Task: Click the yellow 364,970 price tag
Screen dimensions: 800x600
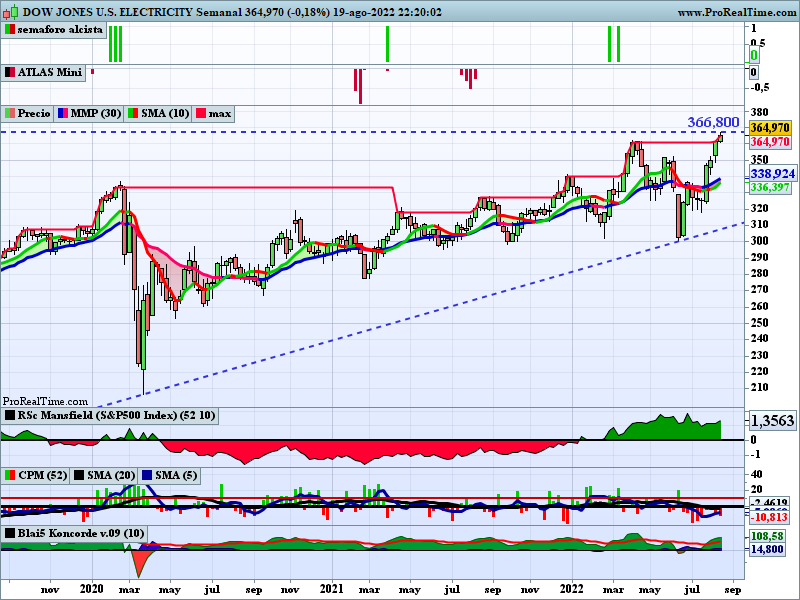Action: click(770, 128)
